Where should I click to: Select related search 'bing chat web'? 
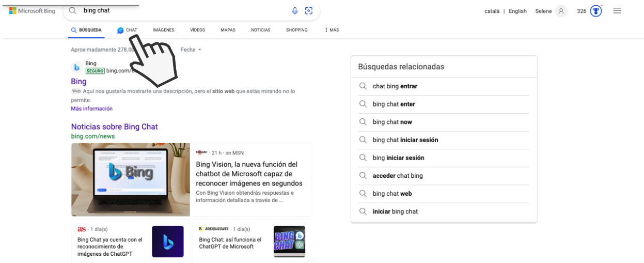[x=392, y=193]
